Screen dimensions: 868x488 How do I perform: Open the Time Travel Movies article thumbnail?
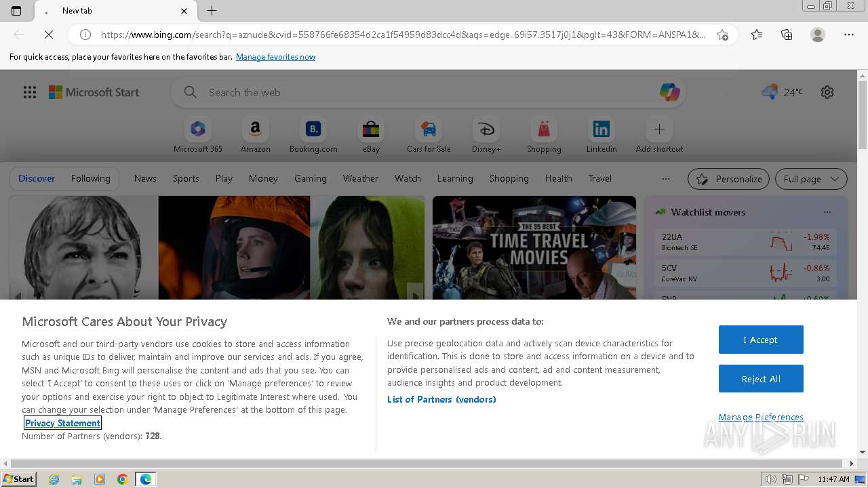534,247
